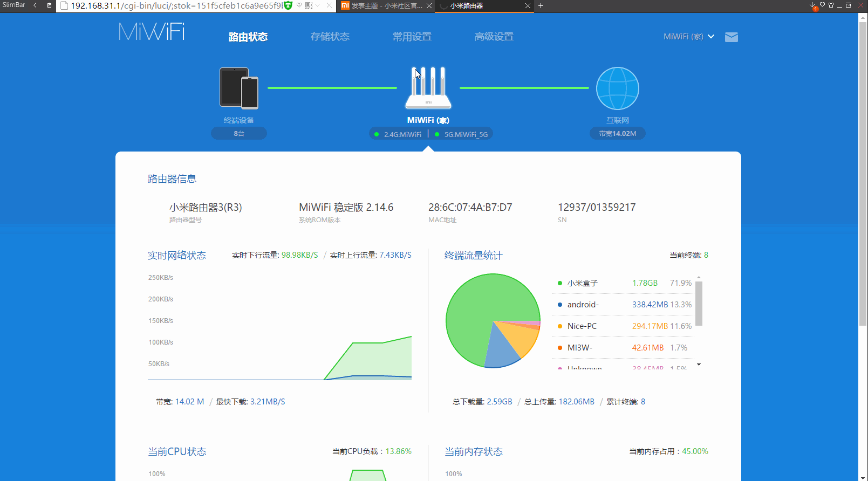The width and height of the screenshot is (868, 481).
Task: Click the browser back arrow
Action: pos(35,5)
